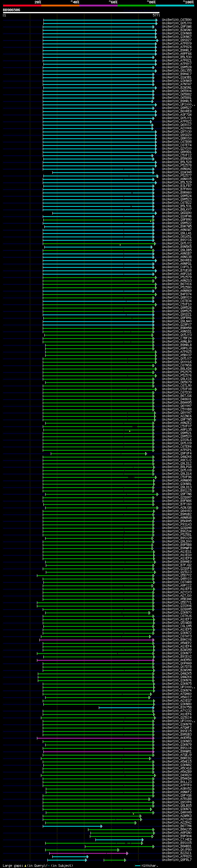Image resolution: width=197 pixels, height=868 pixels.
Task: Choose the UniRef100_B9HRL7 entry
Action: 177,50
